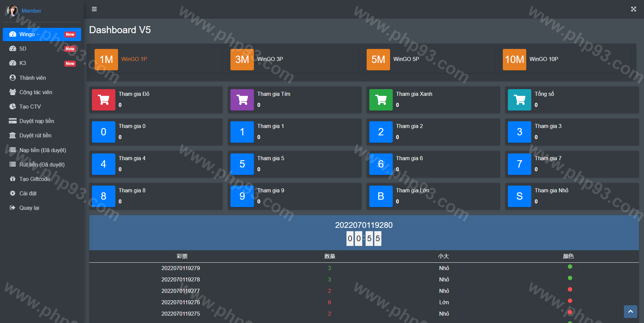
Task: Toggle the hamburger sidebar menu
Action: (x=94, y=9)
